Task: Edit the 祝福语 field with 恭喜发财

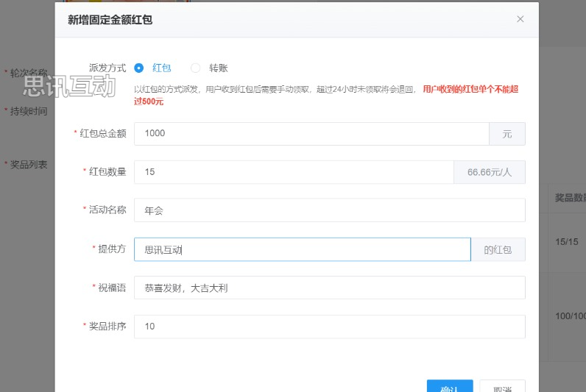Action: pyautogui.click(x=329, y=288)
